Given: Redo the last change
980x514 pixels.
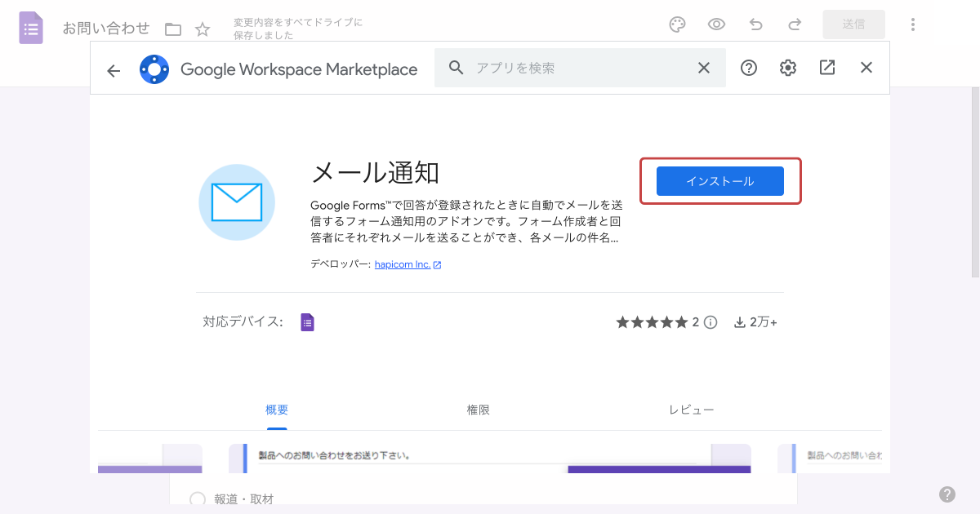Looking at the screenshot, I should [x=795, y=24].
